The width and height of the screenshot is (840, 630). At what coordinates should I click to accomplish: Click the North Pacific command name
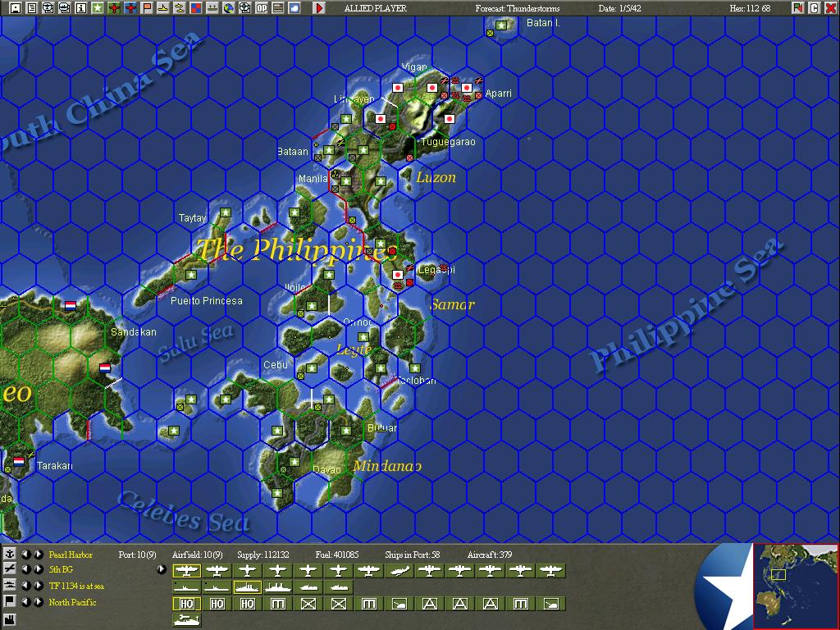click(72, 602)
